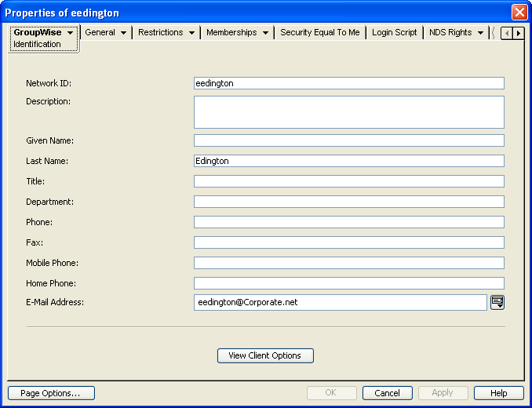
Task: Expand the GroupWise tab dropdown arrow
Action: [71, 33]
